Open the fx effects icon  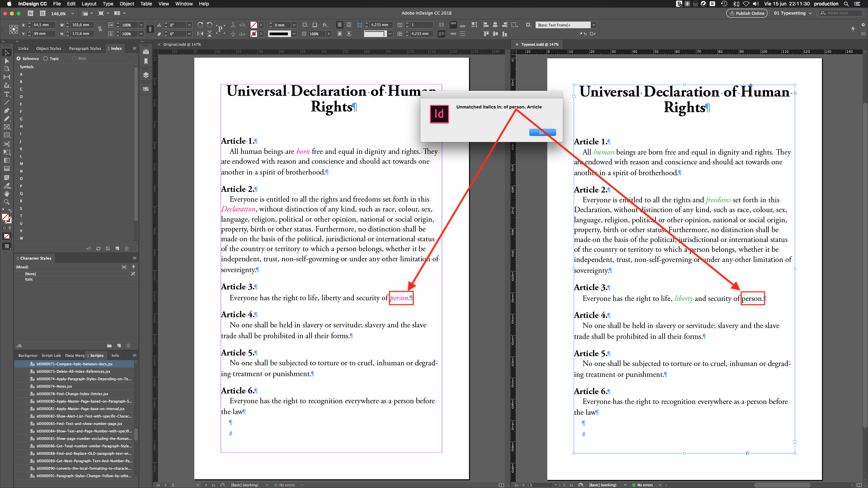tap(325, 25)
